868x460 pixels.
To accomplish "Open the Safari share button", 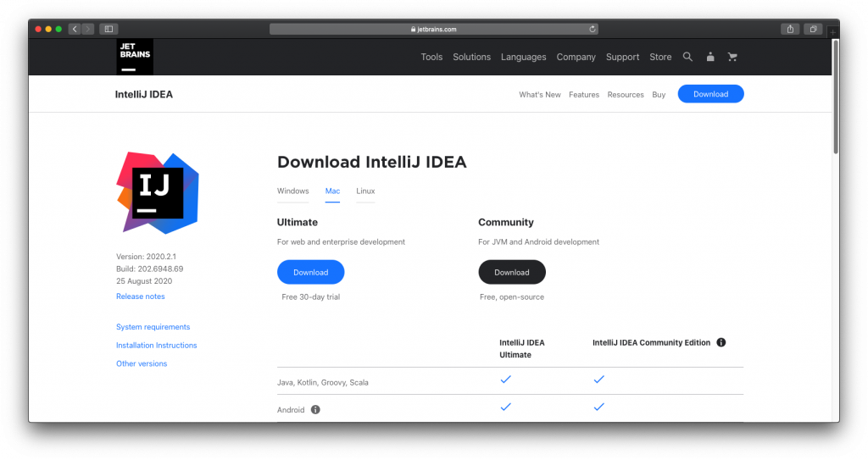I will [x=791, y=29].
